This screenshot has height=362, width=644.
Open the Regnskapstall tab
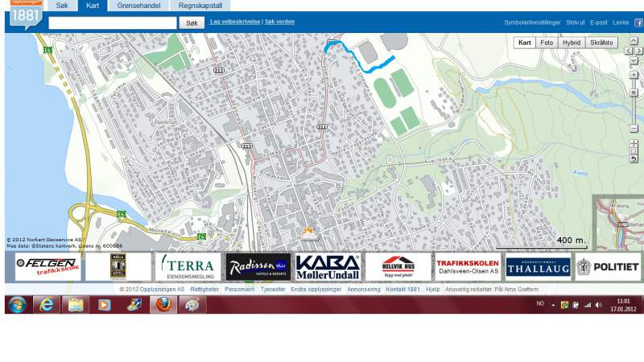tap(201, 6)
